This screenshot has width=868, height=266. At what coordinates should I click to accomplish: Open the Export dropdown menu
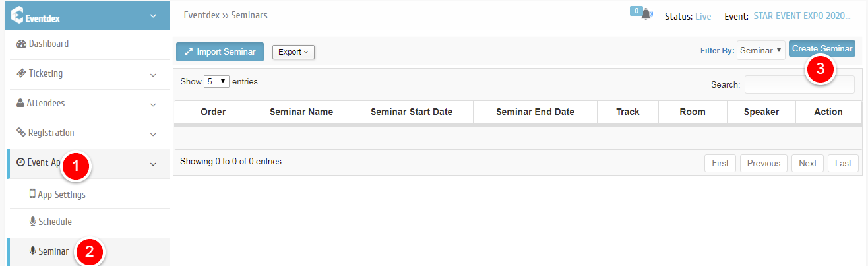pos(294,52)
